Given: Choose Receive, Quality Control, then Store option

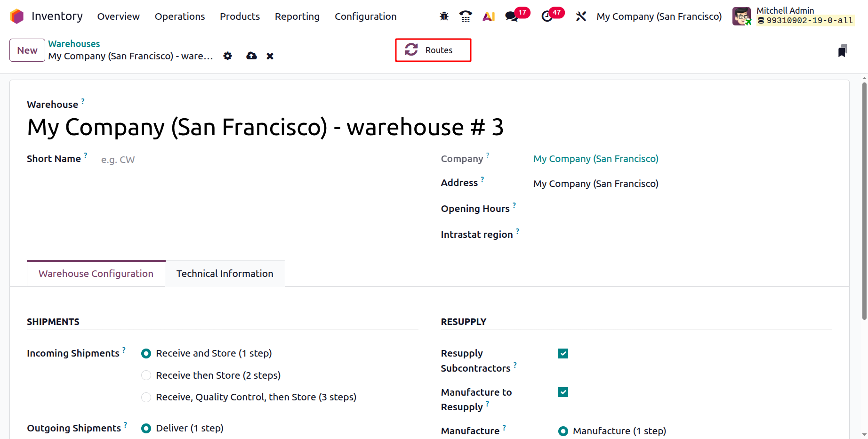Looking at the screenshot, I should (146, 398).
